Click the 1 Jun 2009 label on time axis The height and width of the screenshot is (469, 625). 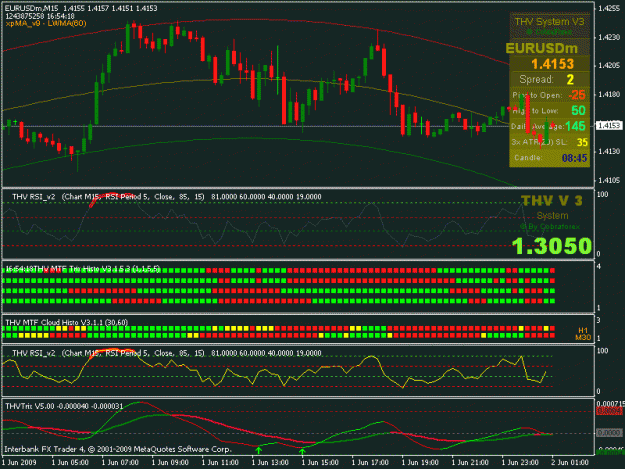(19, 463)
